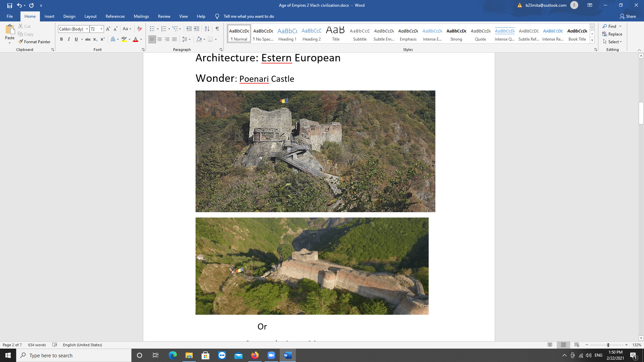Screen dimensions: 644x362
Task: Open proofing errors check in status bar
Action: pos(55,345)
